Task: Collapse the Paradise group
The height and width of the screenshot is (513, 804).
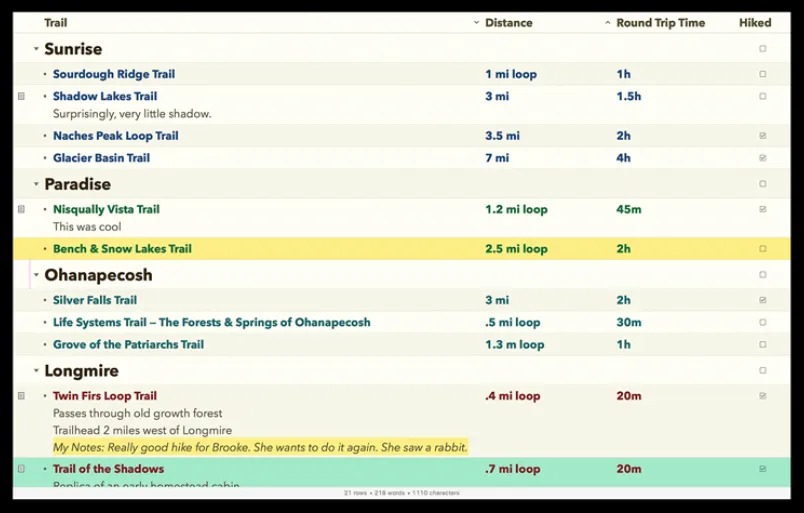Action: coord(36,184)
